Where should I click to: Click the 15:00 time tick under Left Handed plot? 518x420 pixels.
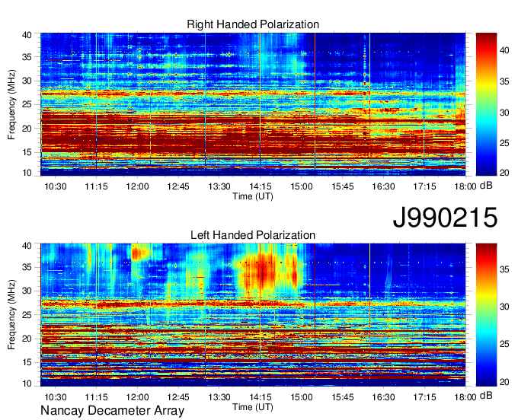pyautogui.click(x=302, y=397)
